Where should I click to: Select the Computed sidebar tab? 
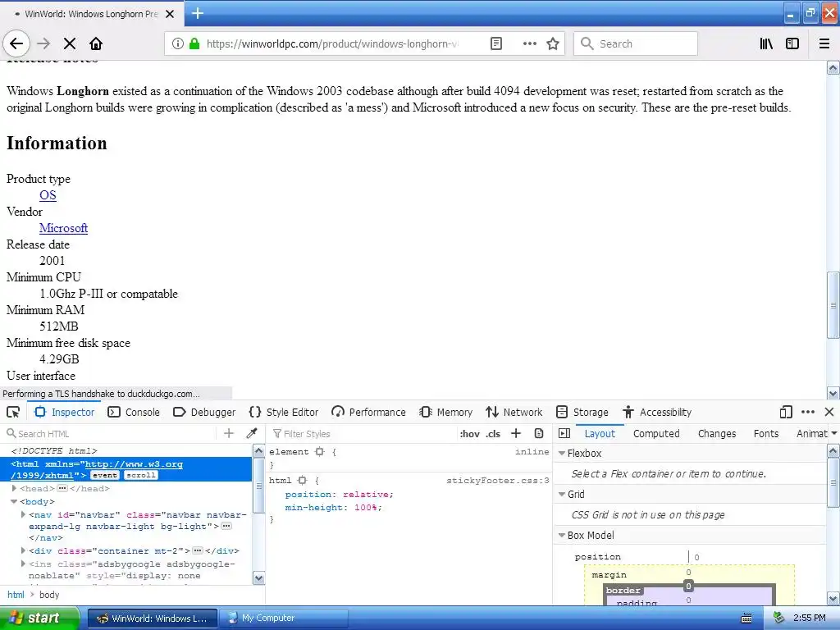pos(656,433)
